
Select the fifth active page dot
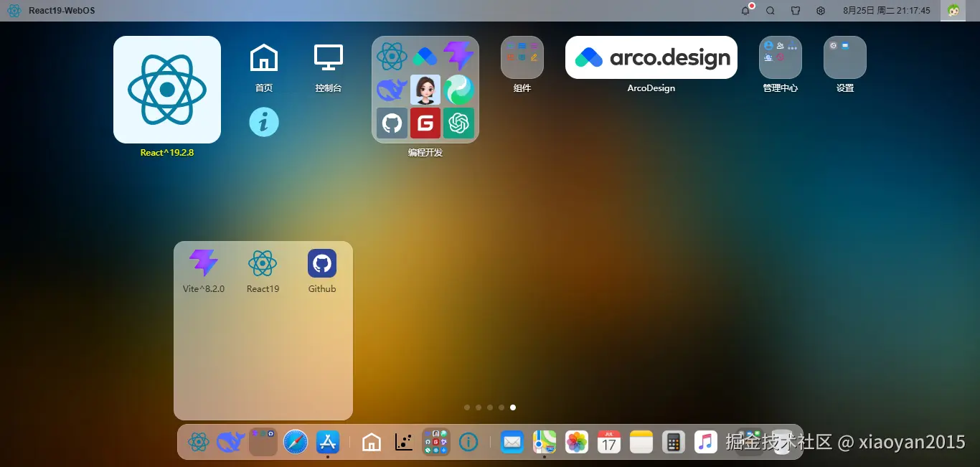coord(513,407)
